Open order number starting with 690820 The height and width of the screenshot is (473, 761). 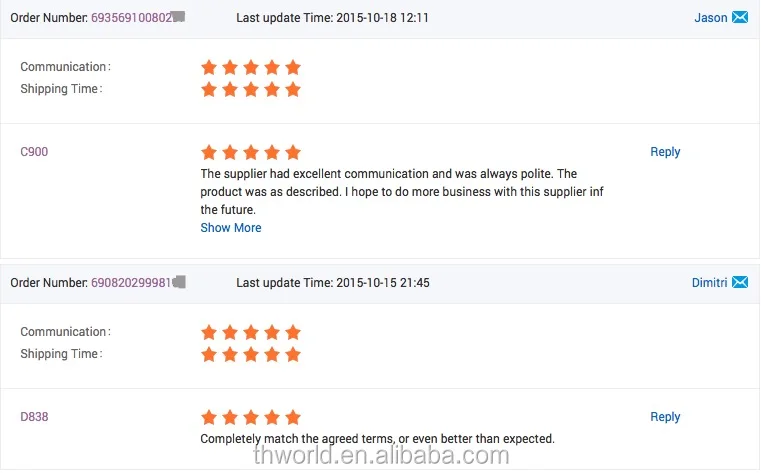tap(130, 283)
